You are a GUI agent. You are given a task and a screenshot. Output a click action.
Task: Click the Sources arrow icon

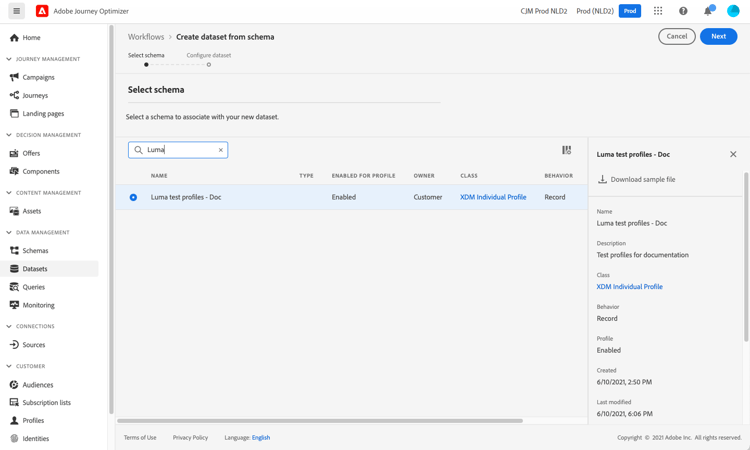point(14,345)
